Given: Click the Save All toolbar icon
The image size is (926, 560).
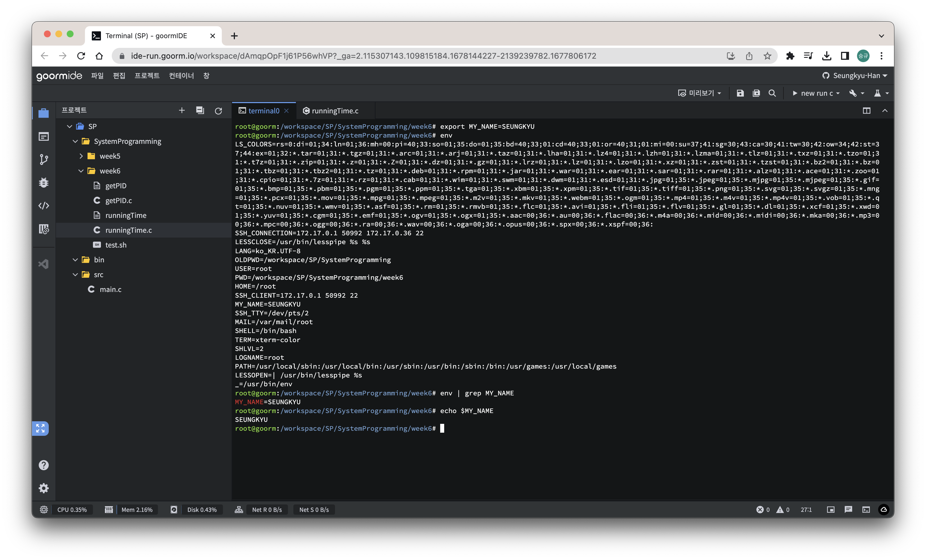Looking at the screenshot, I should click(x=756, y=93).
